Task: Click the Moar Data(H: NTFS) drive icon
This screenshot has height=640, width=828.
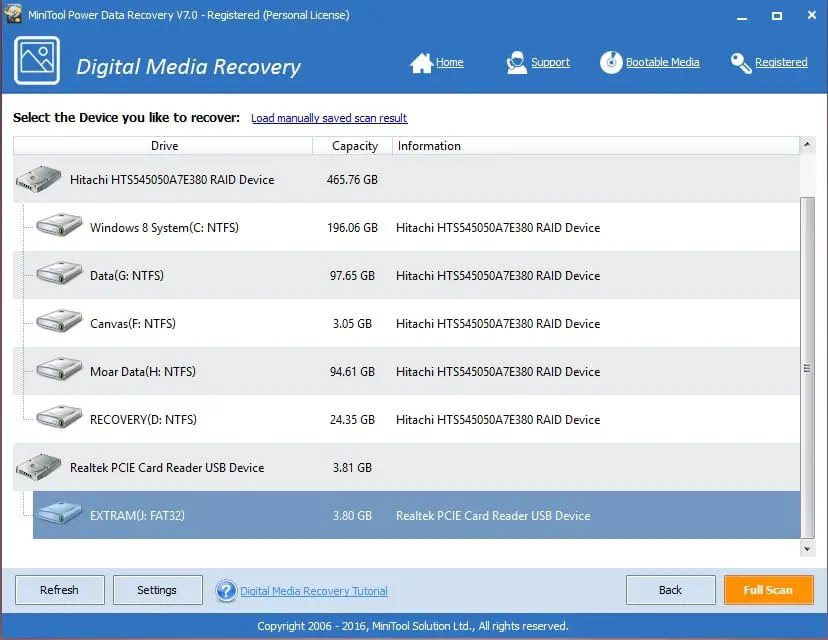Action: pos(59,369)
